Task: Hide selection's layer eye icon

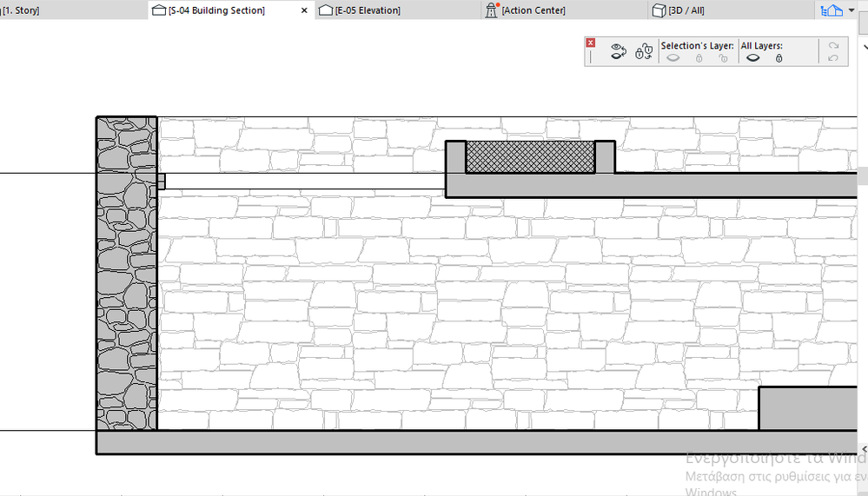Action: (x=673, y=58)
